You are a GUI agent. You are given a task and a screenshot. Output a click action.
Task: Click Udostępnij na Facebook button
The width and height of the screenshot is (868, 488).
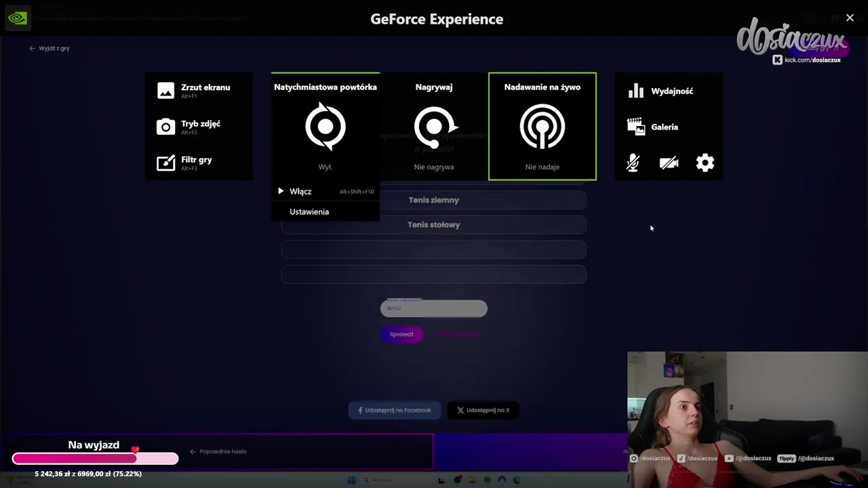point(395,410)
